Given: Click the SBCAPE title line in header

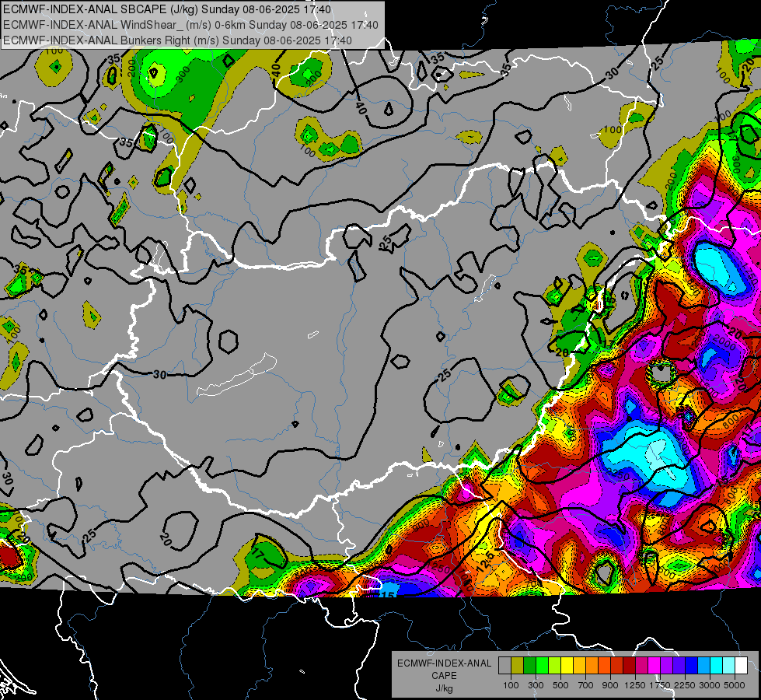Looking at the screenshot, I should click(x=167, y=9).
